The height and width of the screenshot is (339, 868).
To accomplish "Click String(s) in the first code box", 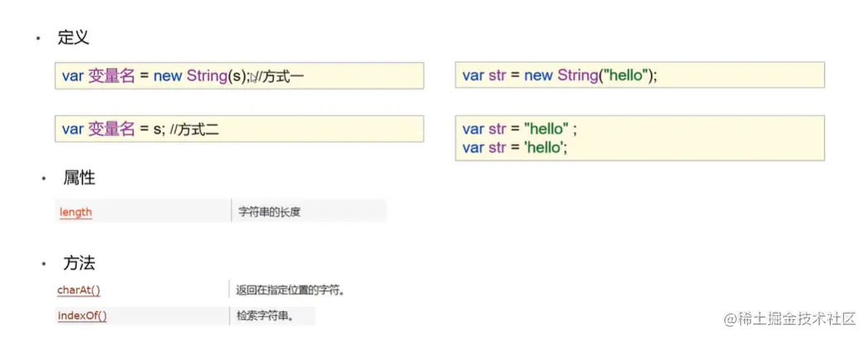I will coord(217,76).
